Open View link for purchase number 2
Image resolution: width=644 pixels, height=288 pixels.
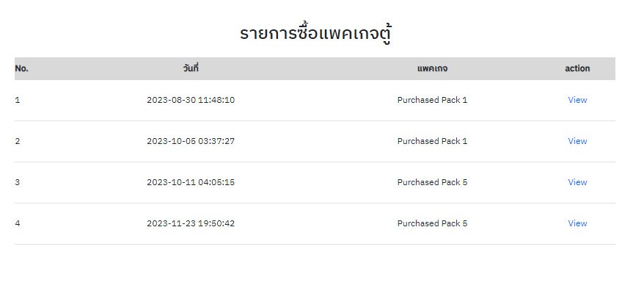coord(577,141)
